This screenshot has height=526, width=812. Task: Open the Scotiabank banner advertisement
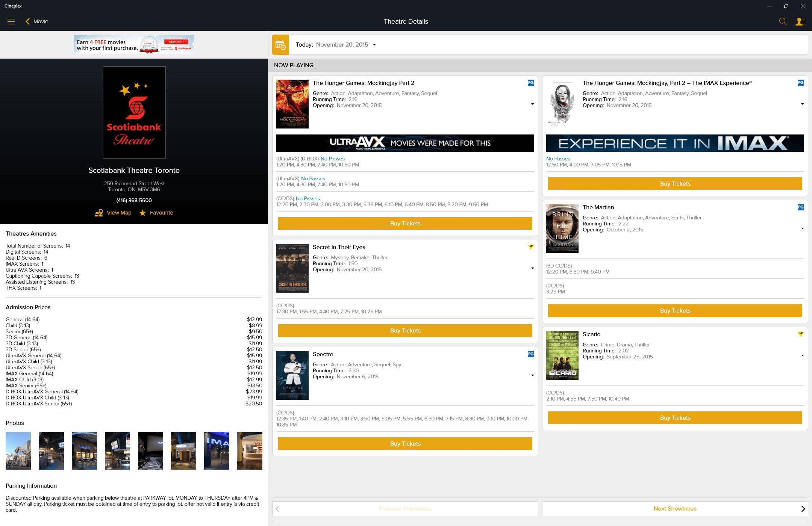[x=134, y=44]
